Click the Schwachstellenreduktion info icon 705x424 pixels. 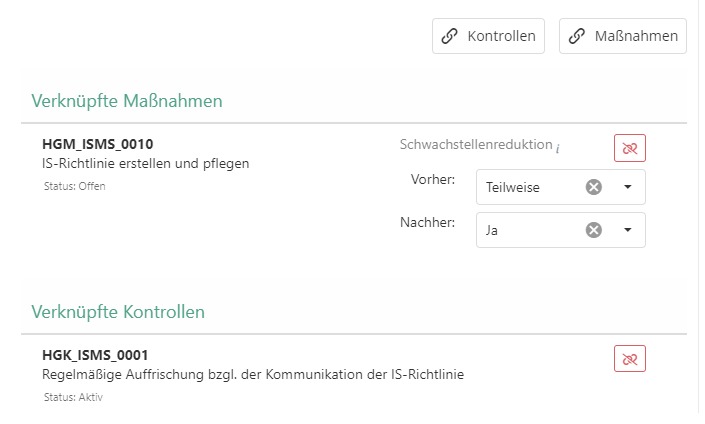(x=558, y=148)
